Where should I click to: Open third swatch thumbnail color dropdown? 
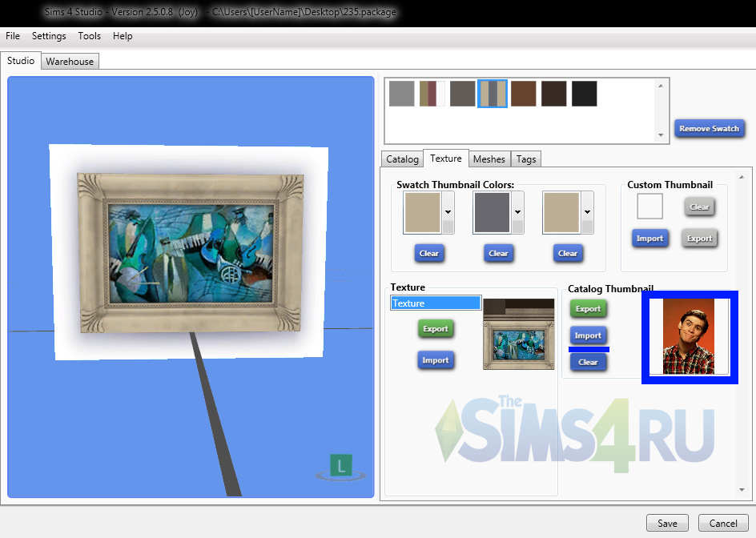587,211
